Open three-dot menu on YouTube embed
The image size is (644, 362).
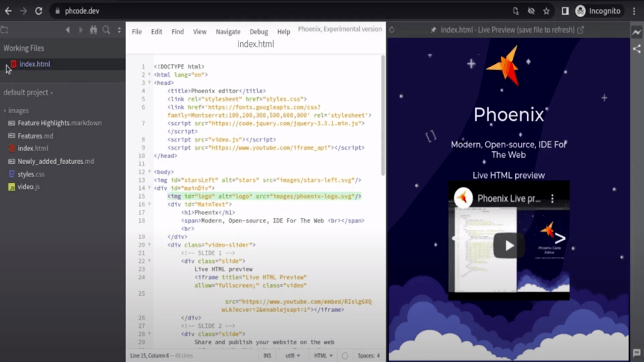point(552,199)
